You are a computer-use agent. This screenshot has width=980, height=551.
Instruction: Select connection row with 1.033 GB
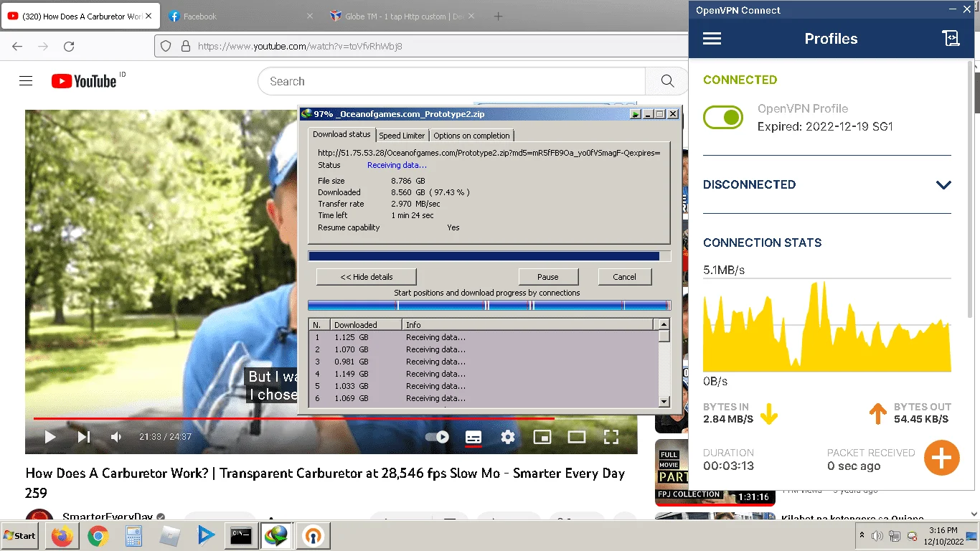point(484,386)
